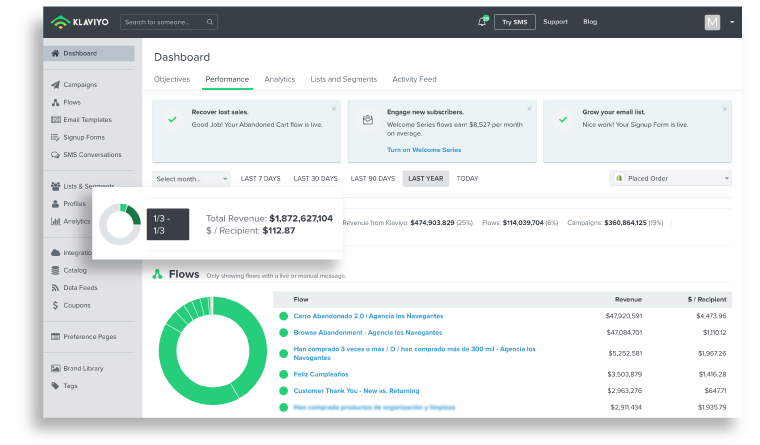760x445 pixels.
Task: Open the Blog link
Action: tap(590, 22)
